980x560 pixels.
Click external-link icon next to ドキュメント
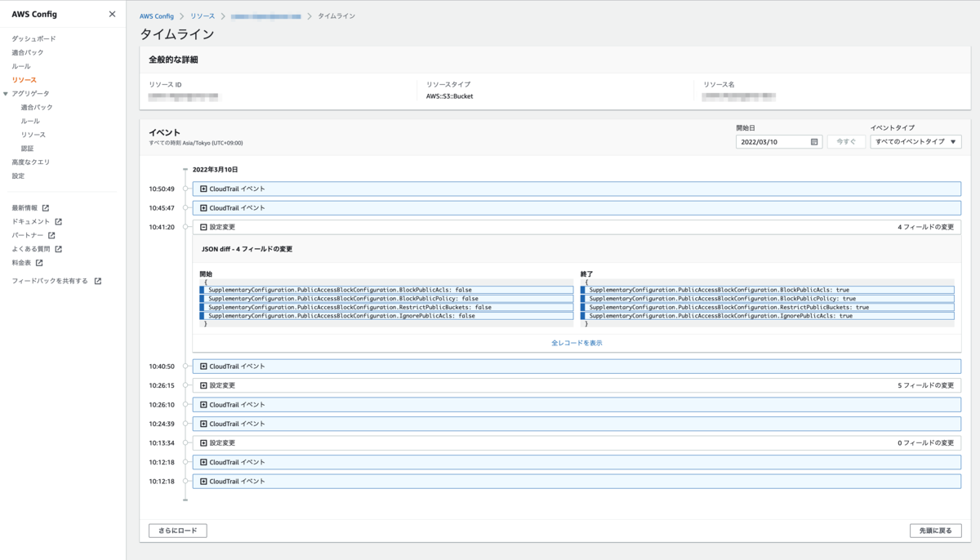click(58, 221)
